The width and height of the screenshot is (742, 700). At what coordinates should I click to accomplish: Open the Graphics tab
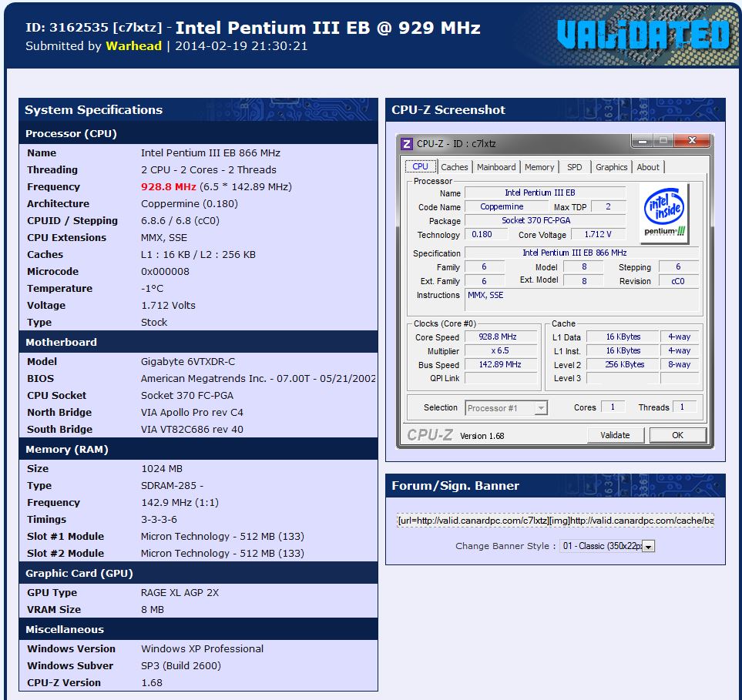point(611,167)
